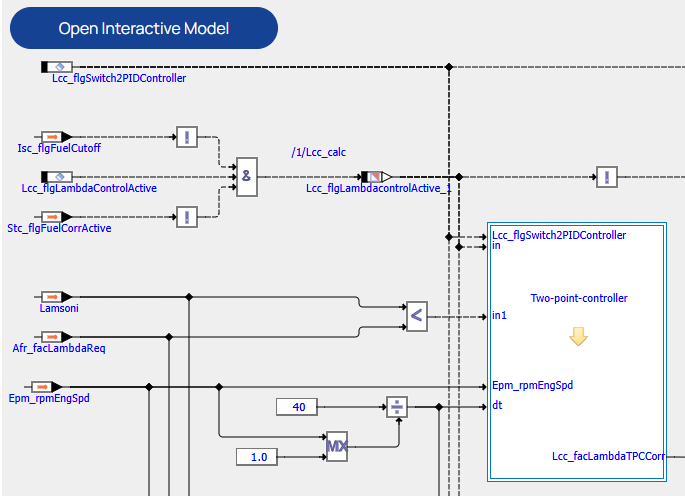Click junction dot on Afr_facLambdaReq signal line

169,337
